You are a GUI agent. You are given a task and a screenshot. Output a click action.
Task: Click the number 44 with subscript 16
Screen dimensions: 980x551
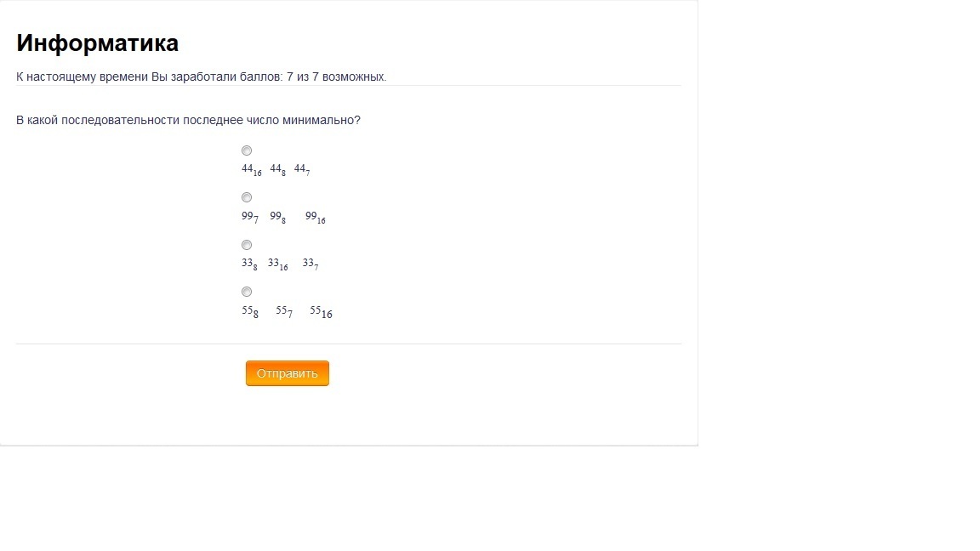[251, 170]
